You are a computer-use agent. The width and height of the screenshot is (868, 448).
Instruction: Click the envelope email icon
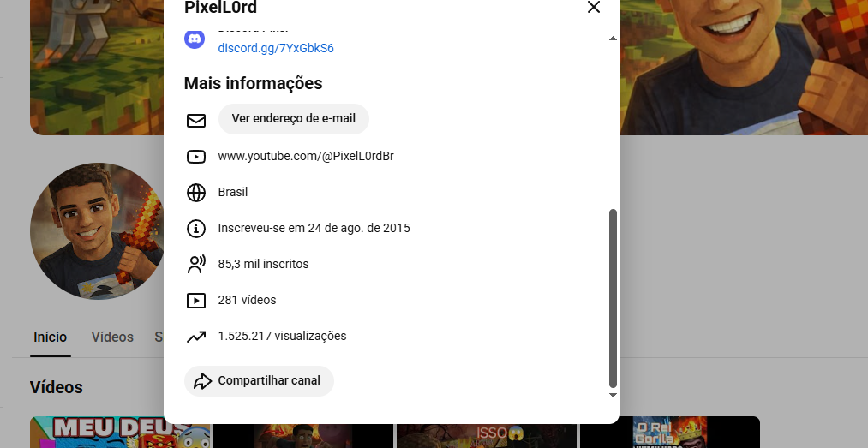point(196,121)
